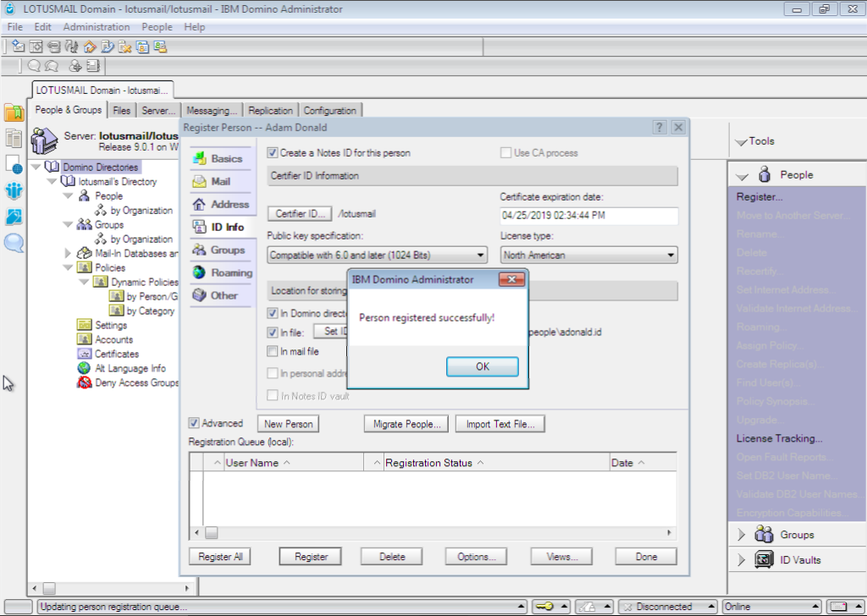Click the Alt Language Info globe icon
Image resolution: width=867 pixels, height=616 pixels.
pos(85,368)
